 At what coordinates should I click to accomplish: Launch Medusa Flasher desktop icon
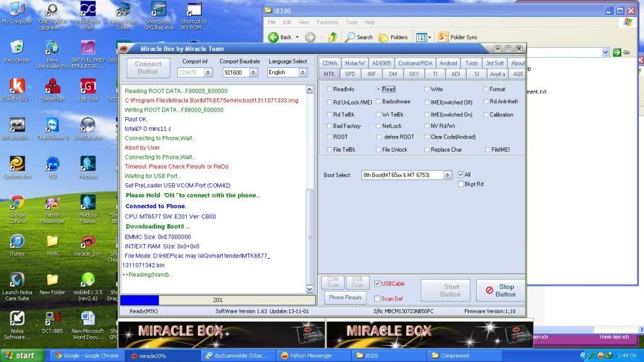point(88,210)
